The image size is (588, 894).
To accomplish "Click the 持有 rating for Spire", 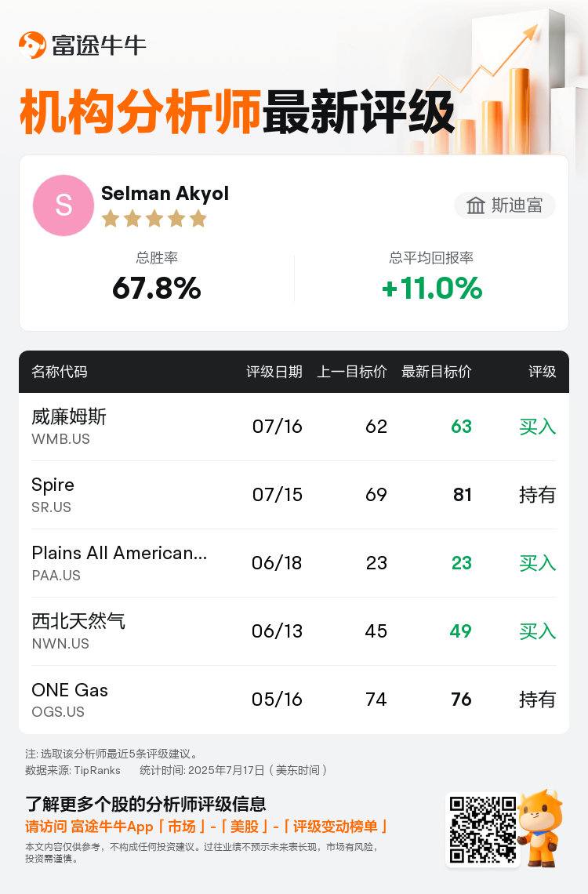I will coord(537,495).
